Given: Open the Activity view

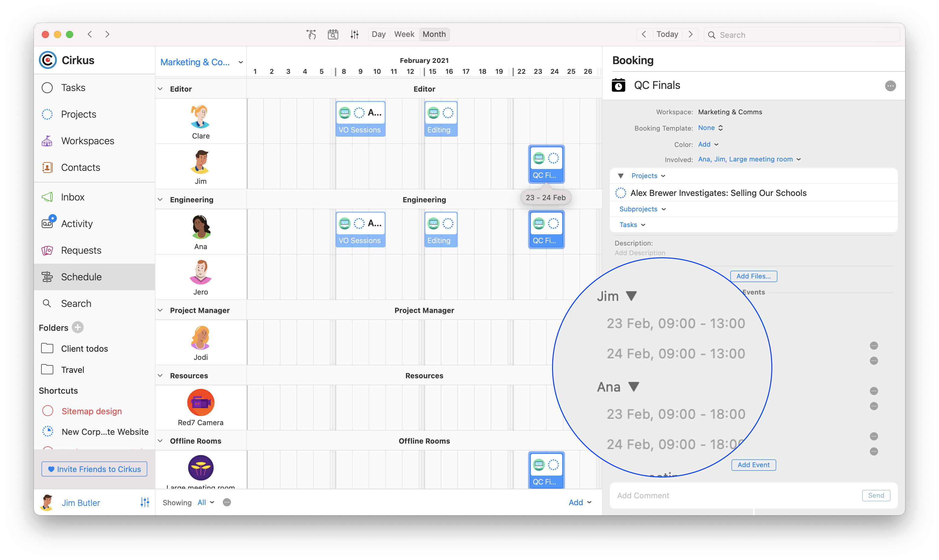Looking at the screenshot, I should [x=94, y=223].
